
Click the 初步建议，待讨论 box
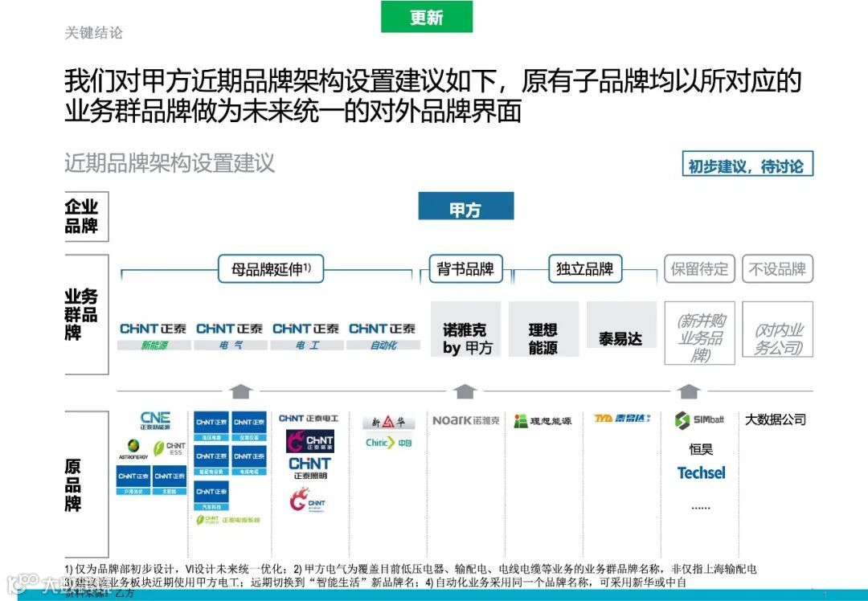[x=747, y=164]
